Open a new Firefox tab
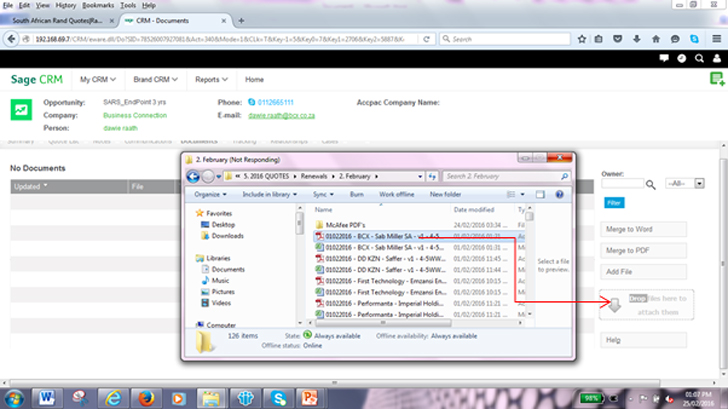Screen dimensions: 728x409 click(241, 20)
